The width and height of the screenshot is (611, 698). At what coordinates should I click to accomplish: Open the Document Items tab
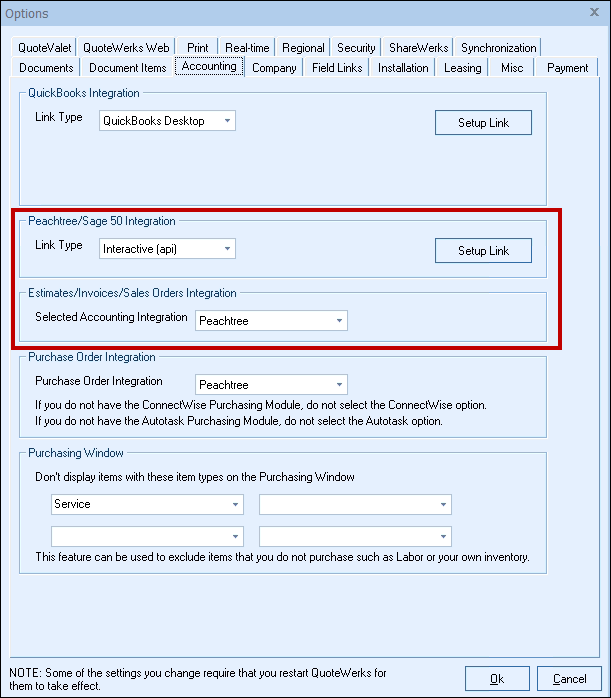tap(127, 68)
